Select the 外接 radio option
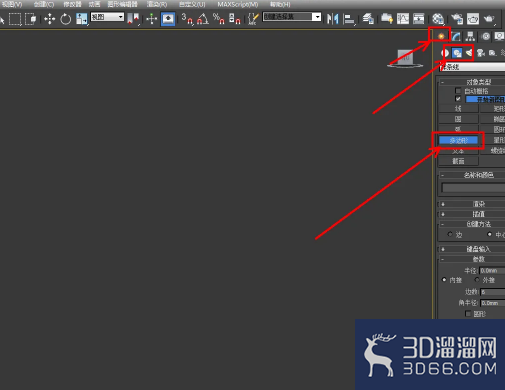 [x=477, y=280]
